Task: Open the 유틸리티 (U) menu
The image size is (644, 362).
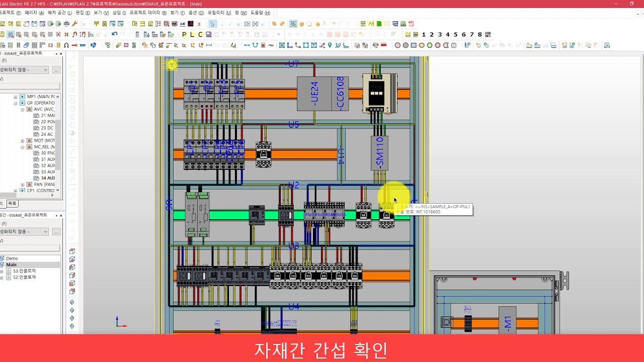Action: point(219,13)
